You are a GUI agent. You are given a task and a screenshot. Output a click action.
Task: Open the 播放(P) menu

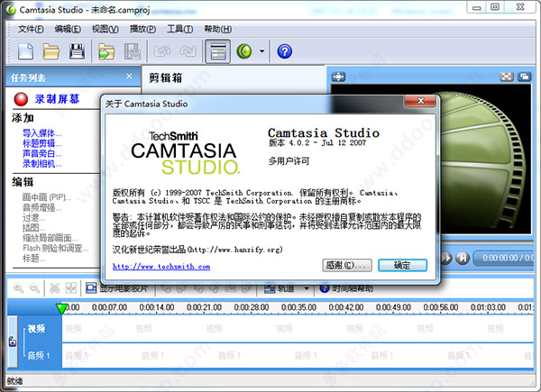point(142,29)
